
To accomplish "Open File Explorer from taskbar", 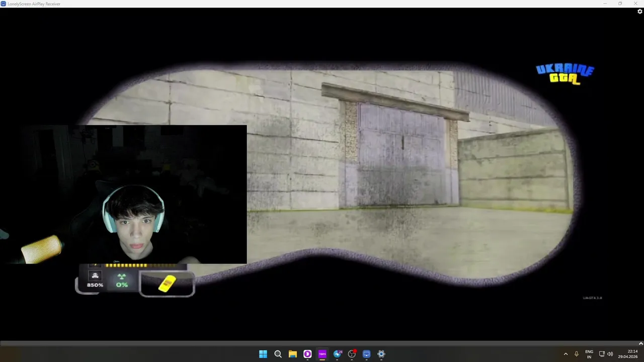I will coord(293,354).
